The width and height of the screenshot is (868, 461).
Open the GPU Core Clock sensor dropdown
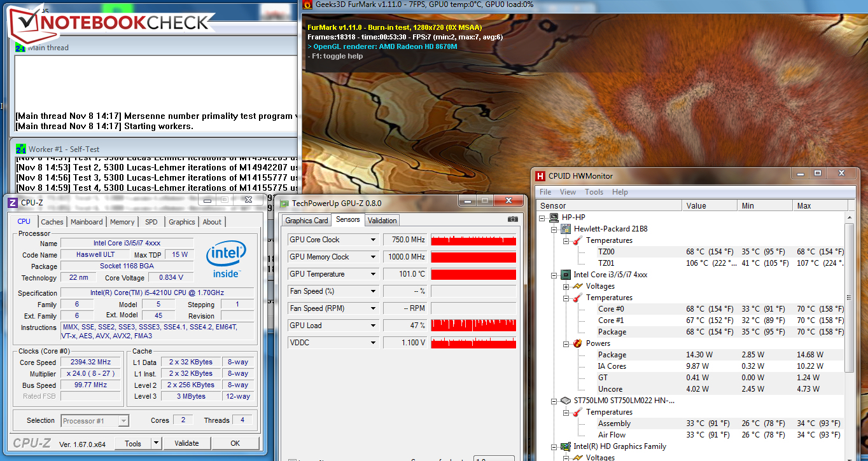(374, 240)
